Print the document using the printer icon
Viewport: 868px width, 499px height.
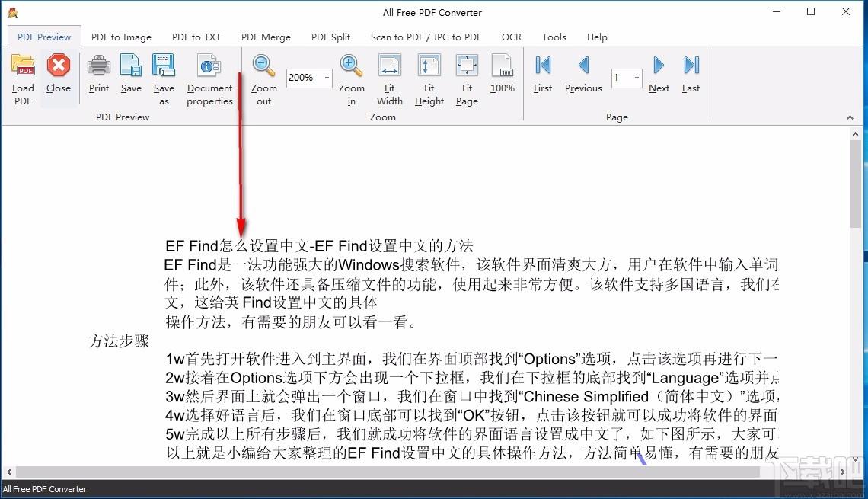(x=98, y=66)
